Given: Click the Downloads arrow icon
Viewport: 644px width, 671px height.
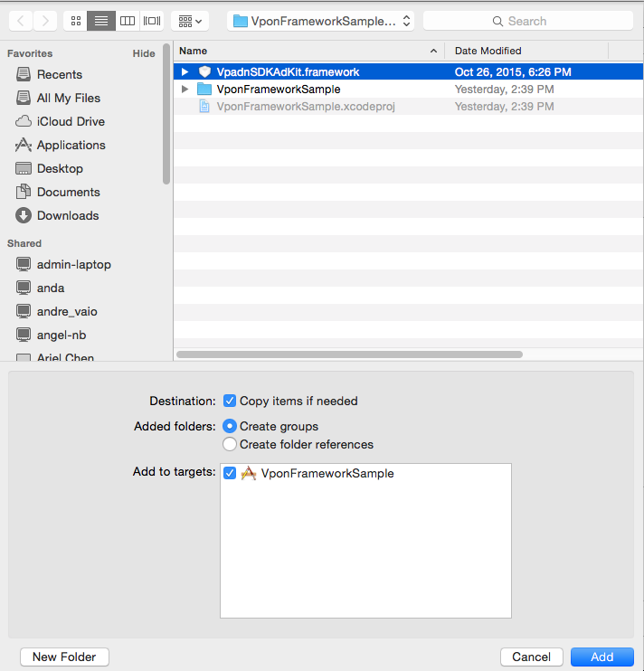Looking at the screenshot, I should click(24, 215).
